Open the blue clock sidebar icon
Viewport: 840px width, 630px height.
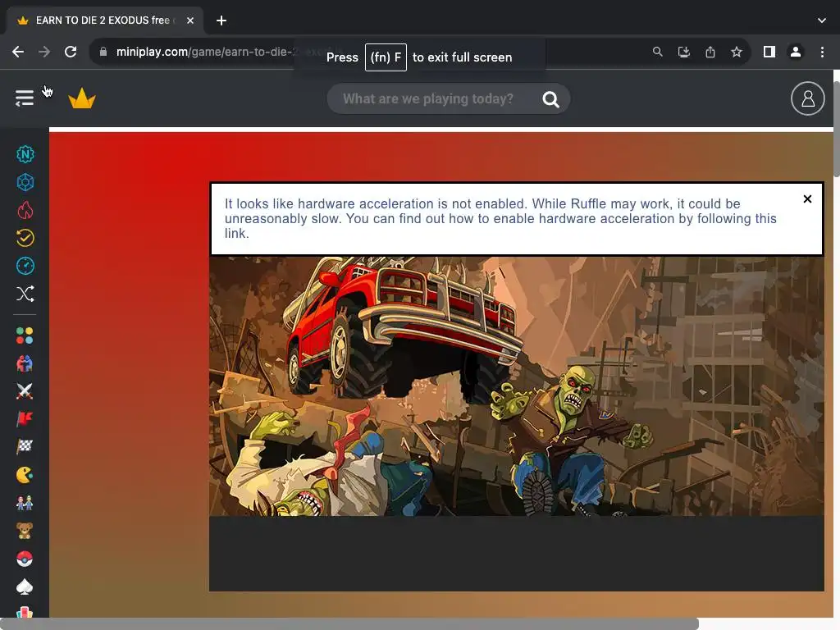coord(25,266)
